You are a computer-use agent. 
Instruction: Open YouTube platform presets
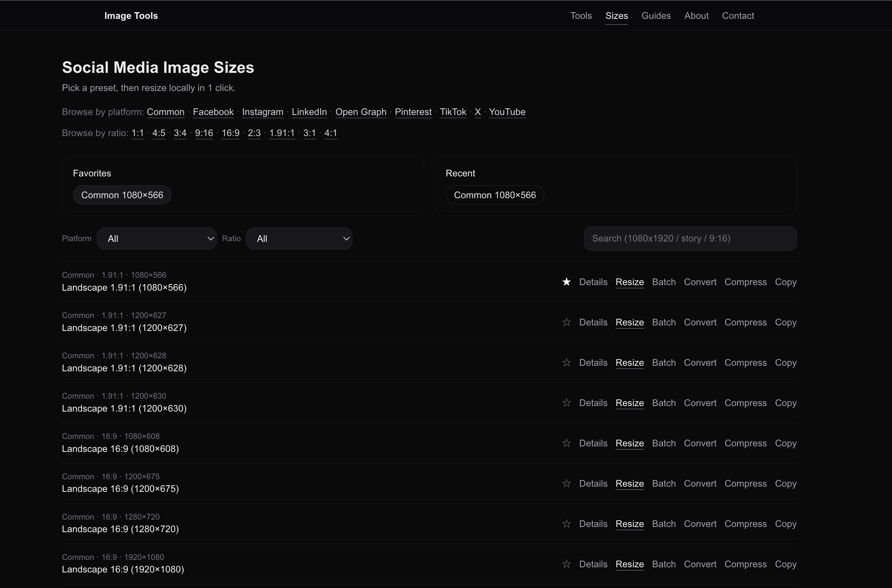[x=507, y=112]
